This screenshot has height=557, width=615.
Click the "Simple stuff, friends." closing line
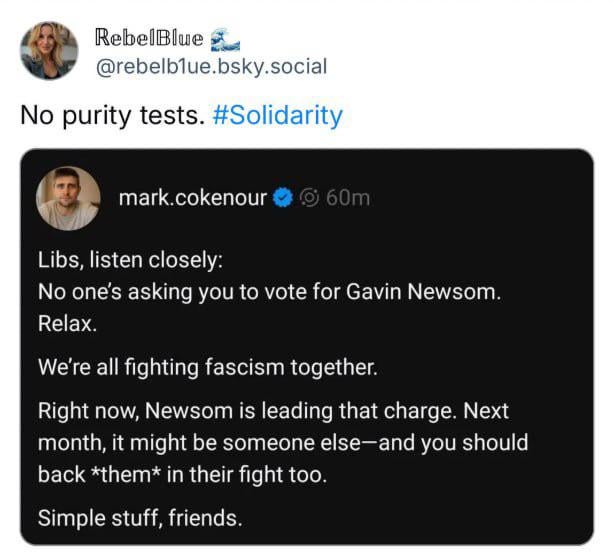[140, 518]
